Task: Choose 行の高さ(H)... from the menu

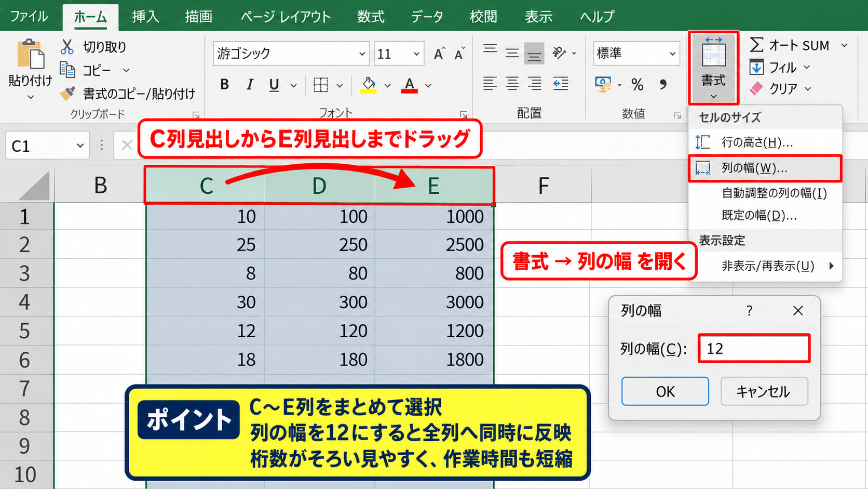Action: point(765,142)
